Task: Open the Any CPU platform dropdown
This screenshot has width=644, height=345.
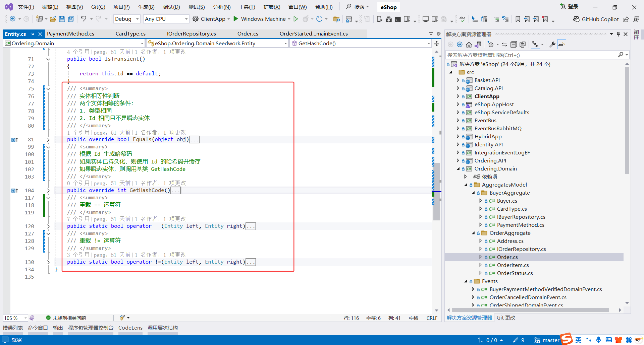Action: click(x=166, y=19)
